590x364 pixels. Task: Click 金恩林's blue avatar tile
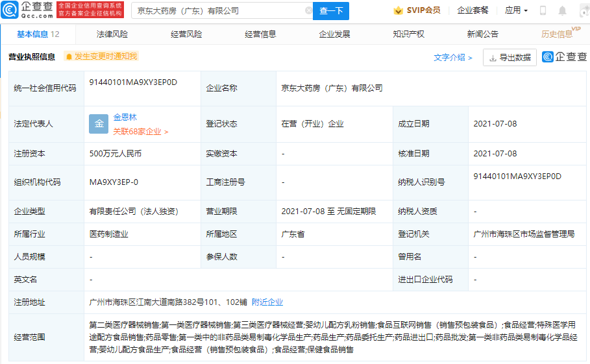tap(99, 124)
